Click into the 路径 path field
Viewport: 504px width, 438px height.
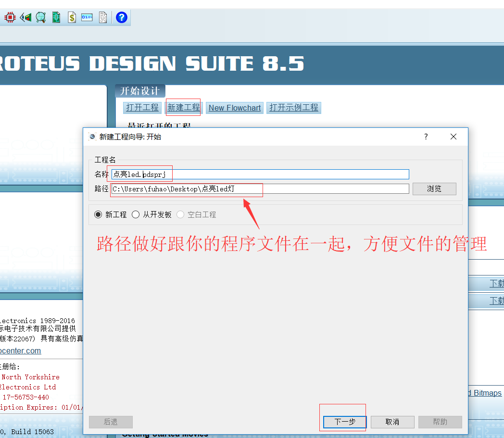260,188
